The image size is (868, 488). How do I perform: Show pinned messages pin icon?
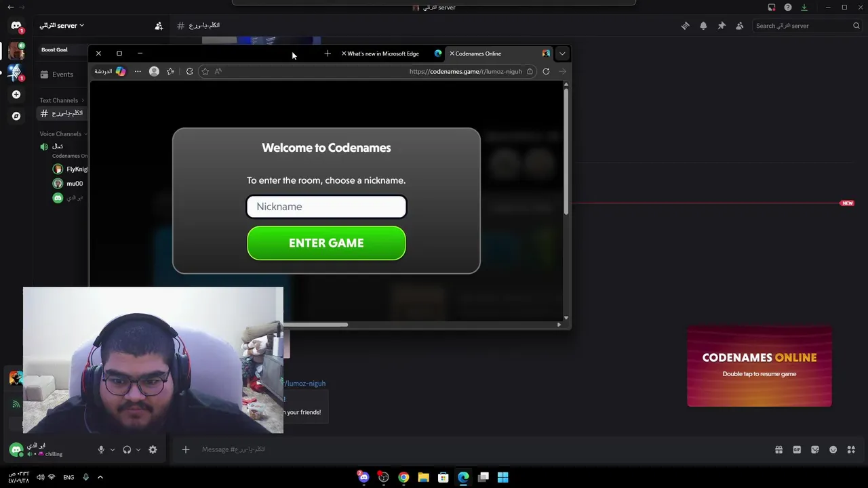coord(722,26)
